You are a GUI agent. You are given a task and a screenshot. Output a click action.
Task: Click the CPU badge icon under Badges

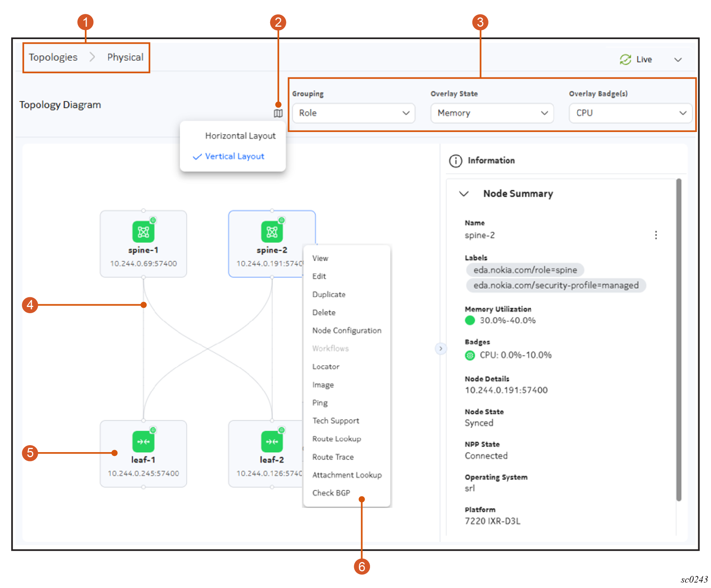coord(470,355)
